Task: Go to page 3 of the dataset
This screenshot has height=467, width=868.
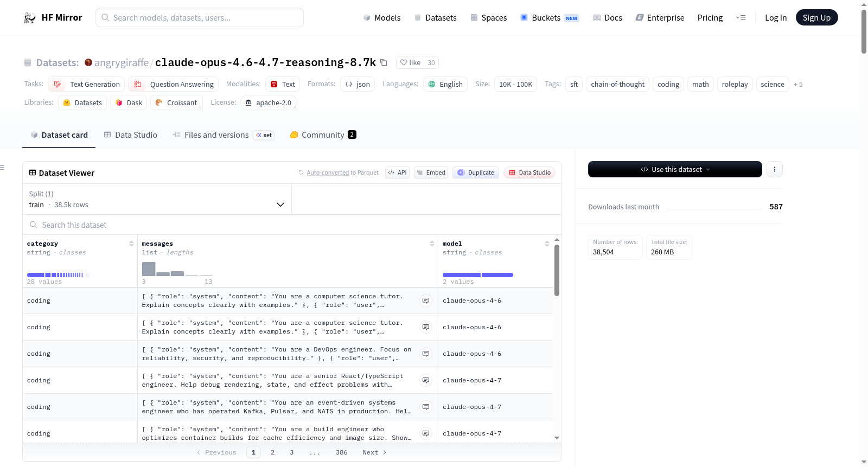Action: coord(291,452)
